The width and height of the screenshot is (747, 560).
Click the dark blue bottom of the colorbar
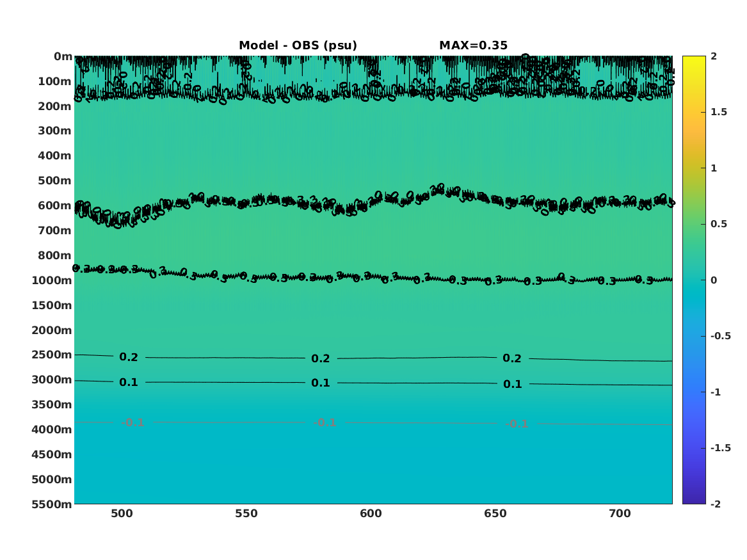(694, 500)
